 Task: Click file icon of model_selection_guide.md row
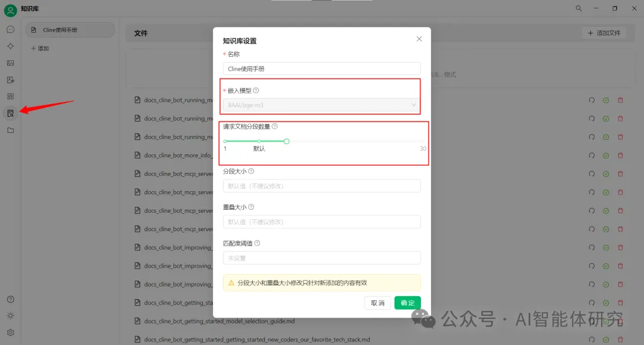click(138, 321)
